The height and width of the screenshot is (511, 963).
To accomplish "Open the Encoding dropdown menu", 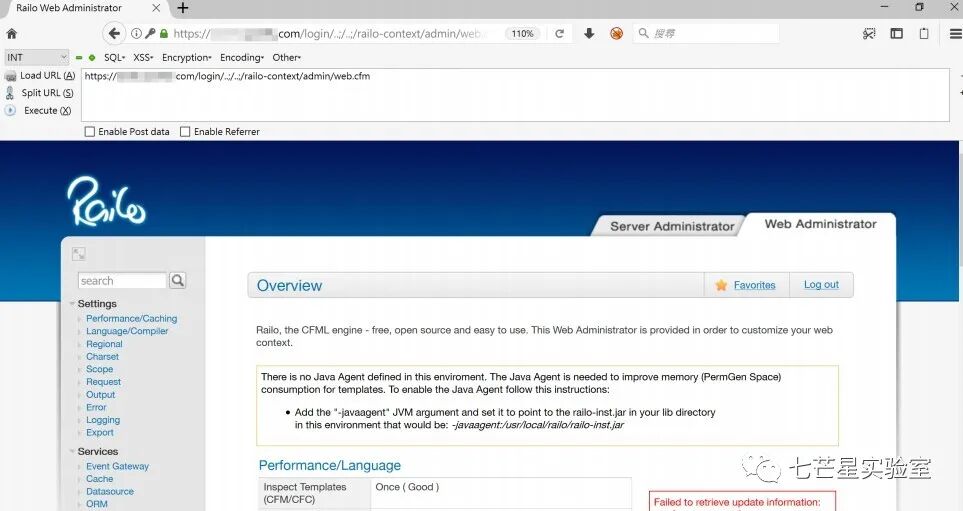I will coord(242,58).
